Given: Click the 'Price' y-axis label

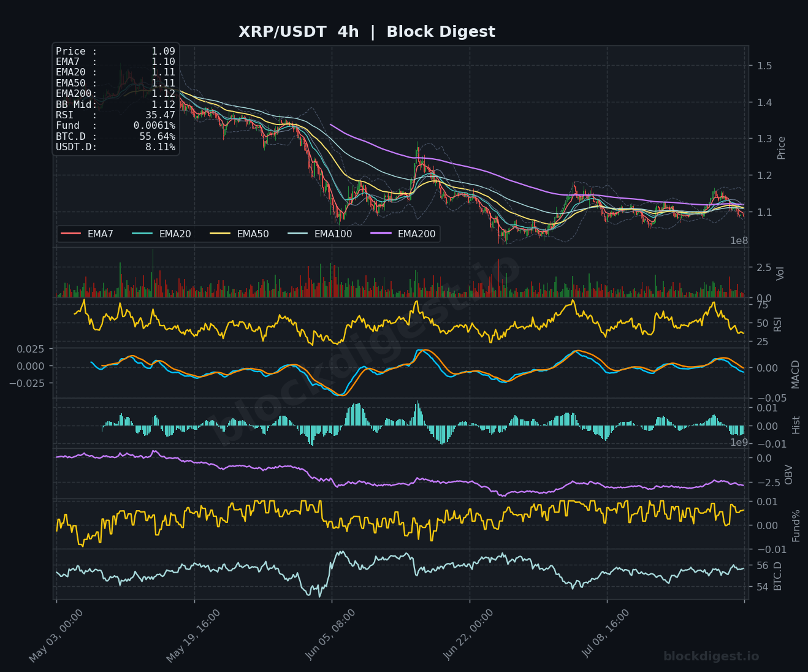Looking at the screenshot, I should (x=781, y=148).
